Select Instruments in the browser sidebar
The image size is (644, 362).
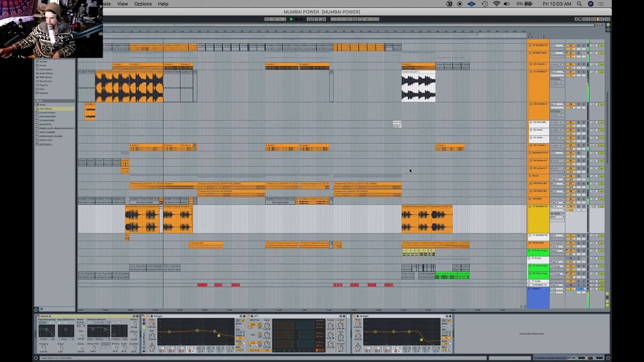tap(45, 69)
